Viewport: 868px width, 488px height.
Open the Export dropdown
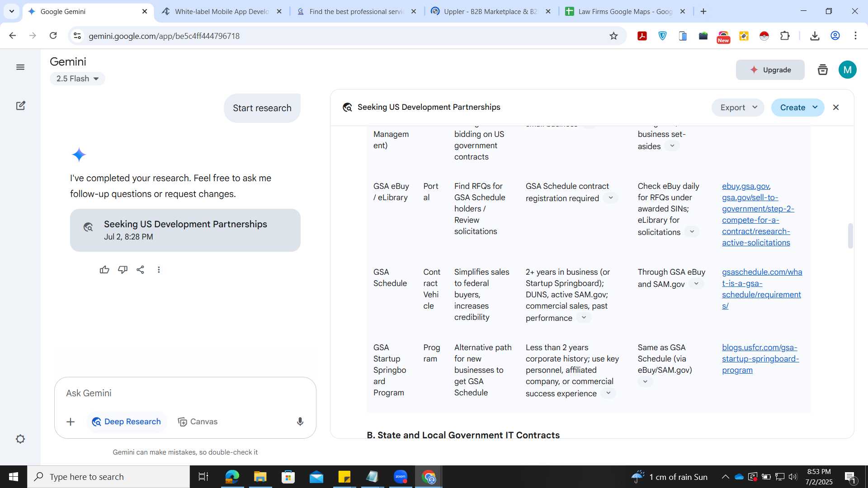[738, 108]
